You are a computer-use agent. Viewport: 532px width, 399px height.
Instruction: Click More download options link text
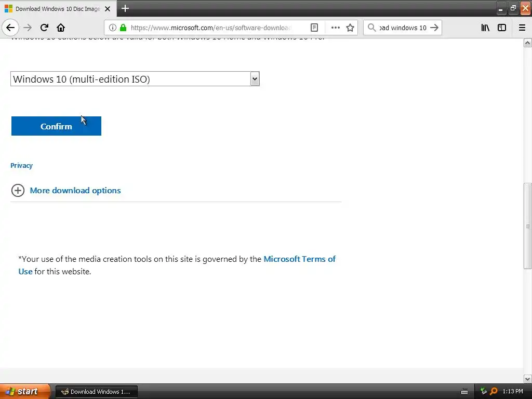point(75,190)
